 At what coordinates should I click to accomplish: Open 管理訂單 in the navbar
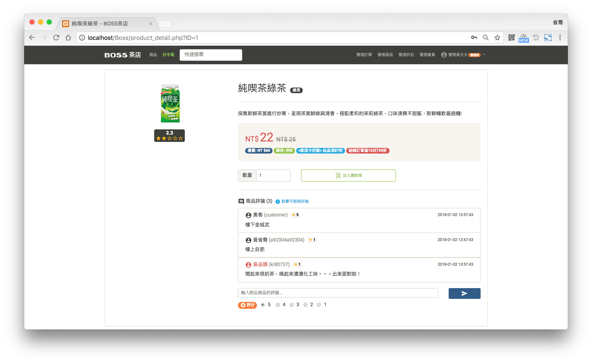364,55
